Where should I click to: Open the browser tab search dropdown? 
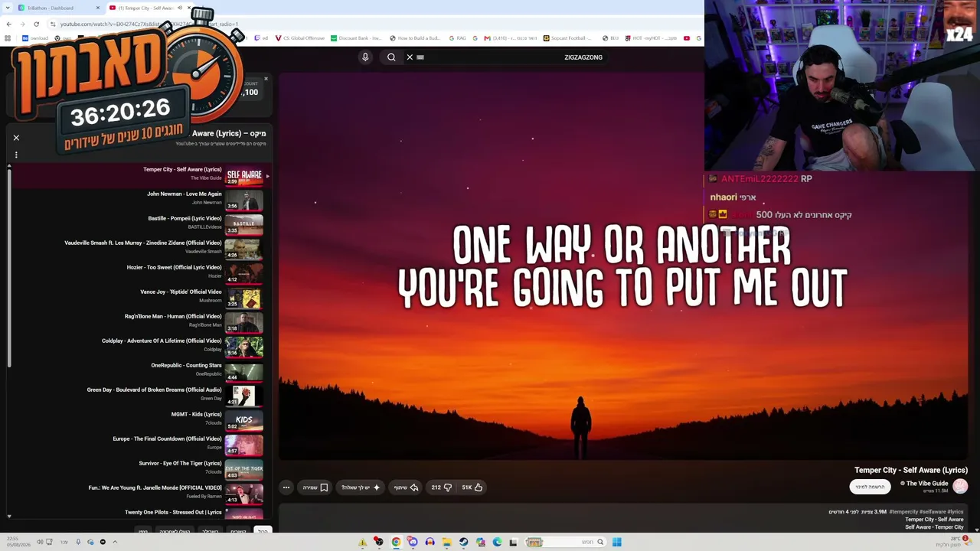click(8, 8)
